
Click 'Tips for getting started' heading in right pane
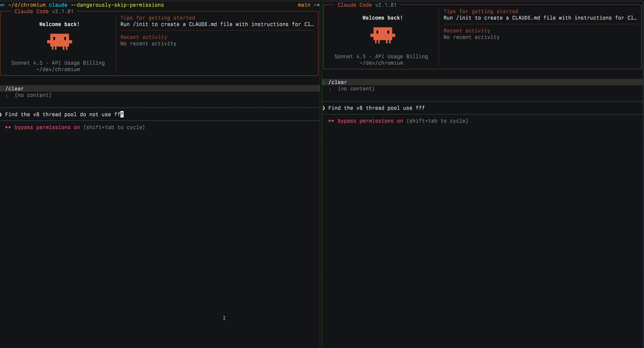481,11
